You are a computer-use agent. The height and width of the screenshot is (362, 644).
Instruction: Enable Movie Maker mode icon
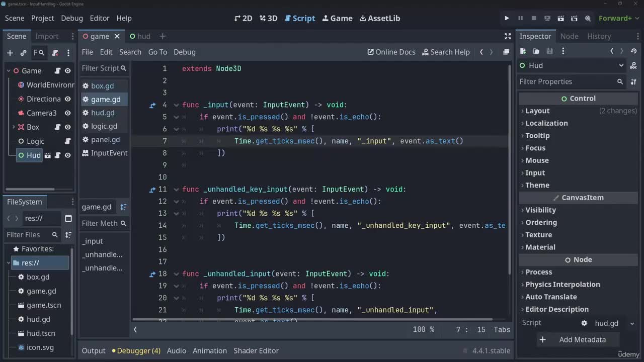click(x=588, y=18)
